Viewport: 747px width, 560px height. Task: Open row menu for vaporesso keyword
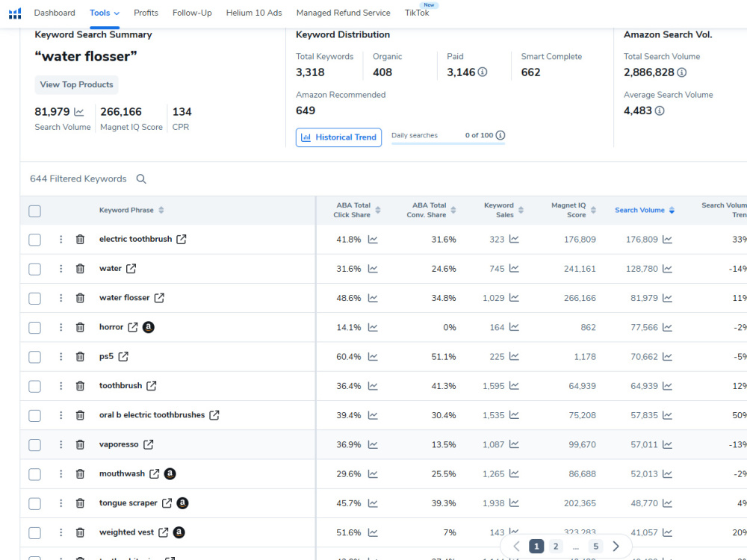[x=61, y=444]
